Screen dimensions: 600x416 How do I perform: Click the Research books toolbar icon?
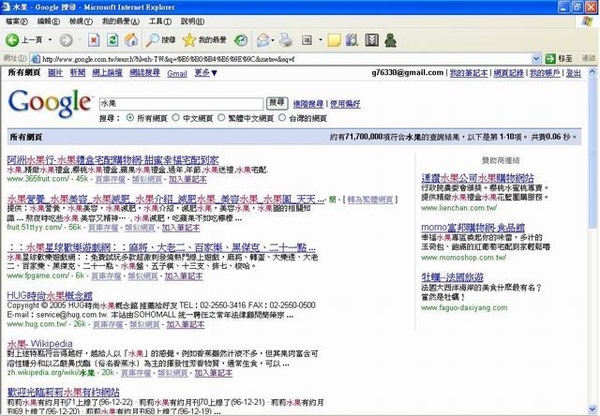352,40
